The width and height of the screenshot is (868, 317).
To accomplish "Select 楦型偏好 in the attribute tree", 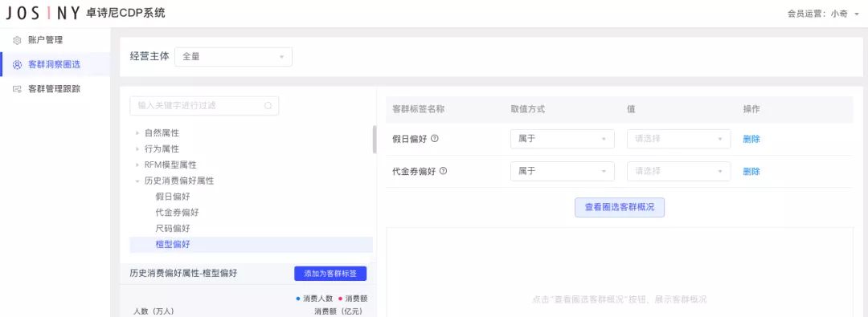I will click(251, 245).
